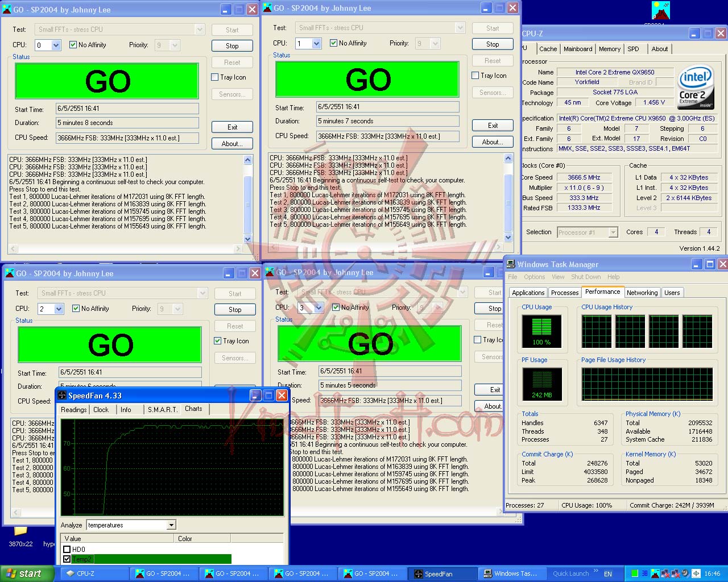Viewport: 728px width, 582px height.
Task: Click the SpeedFan temperature icon showing 38 in the tray
Action: click(644, 573)
